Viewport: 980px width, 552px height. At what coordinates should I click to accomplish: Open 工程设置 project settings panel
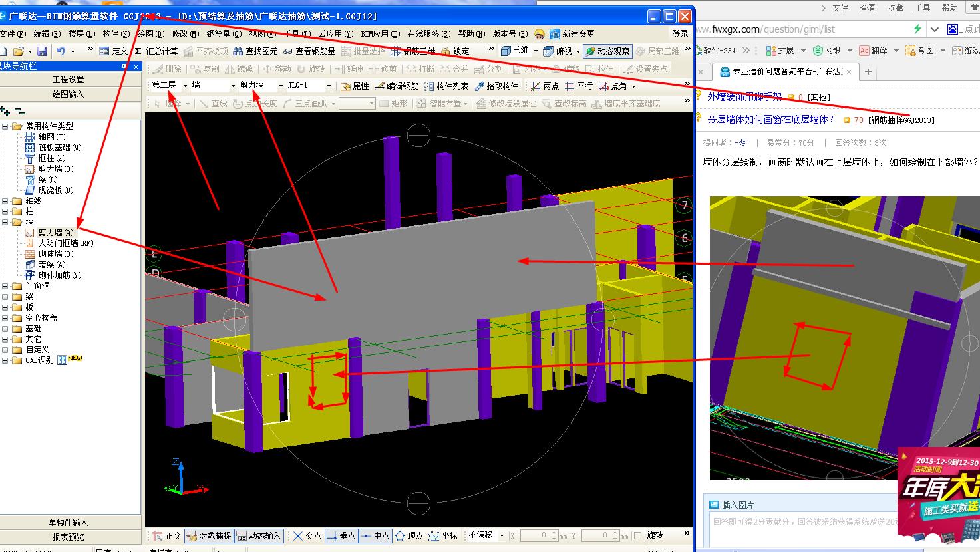pyautogui.click(x=69, y=80)
